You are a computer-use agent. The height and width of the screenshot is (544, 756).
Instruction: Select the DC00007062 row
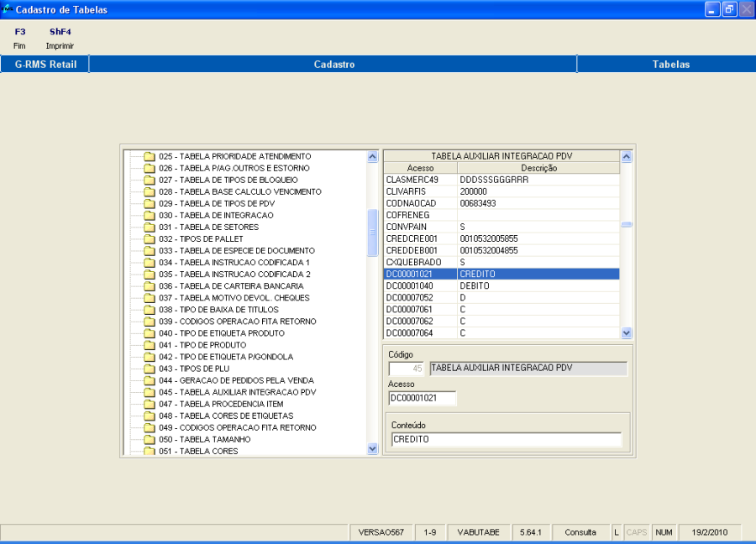click(501, 322)
